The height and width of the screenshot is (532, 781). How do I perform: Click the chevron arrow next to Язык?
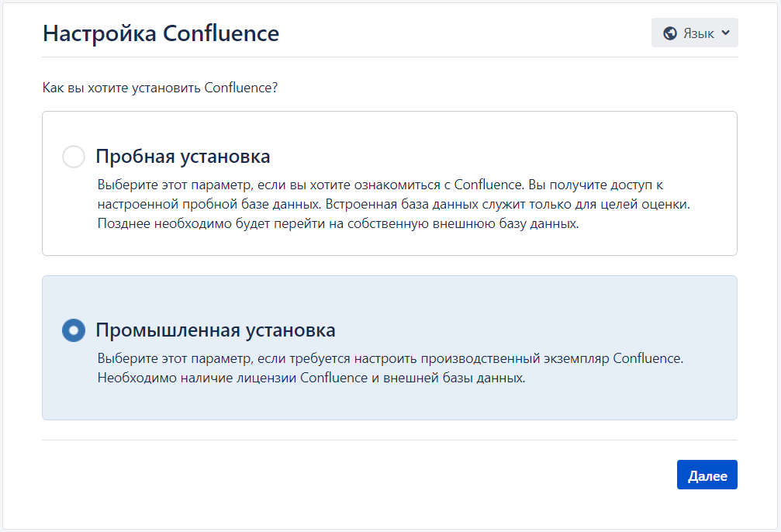pyautogui.click(x=726, y=33)
